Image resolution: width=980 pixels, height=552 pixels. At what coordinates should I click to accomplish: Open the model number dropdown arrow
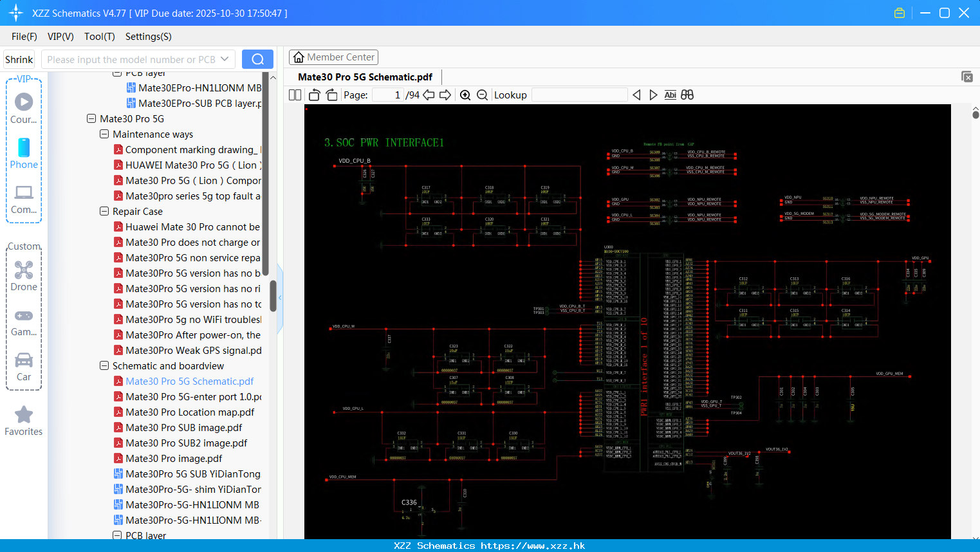[x=225, y=59]
